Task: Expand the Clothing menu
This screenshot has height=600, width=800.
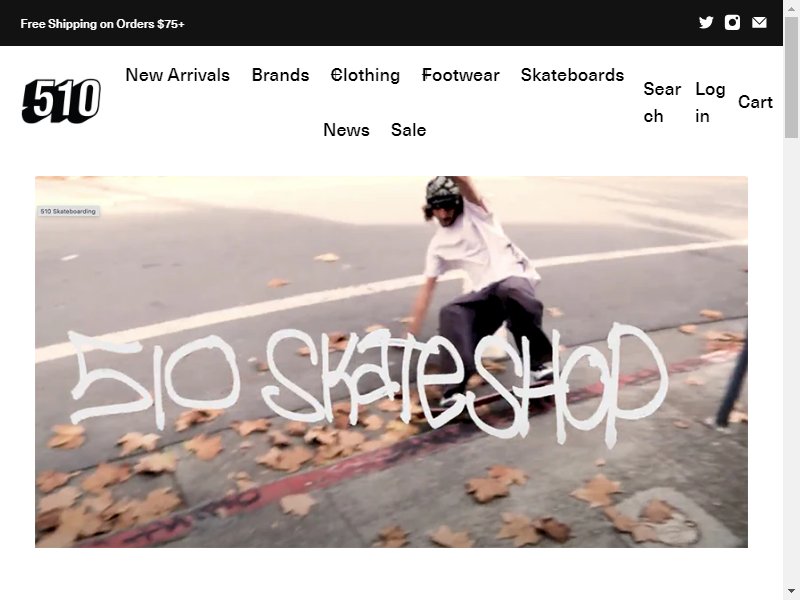Action: (365, 75)
